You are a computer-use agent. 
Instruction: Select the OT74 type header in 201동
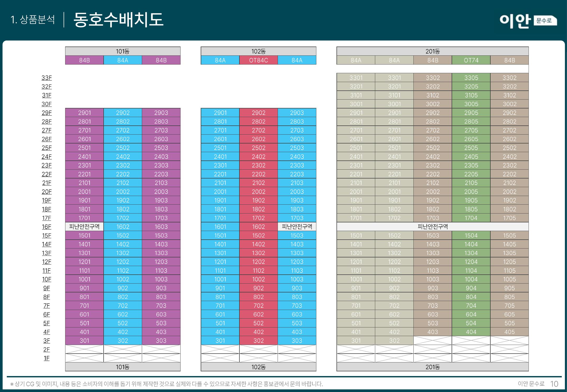click(x=471, y=60)
